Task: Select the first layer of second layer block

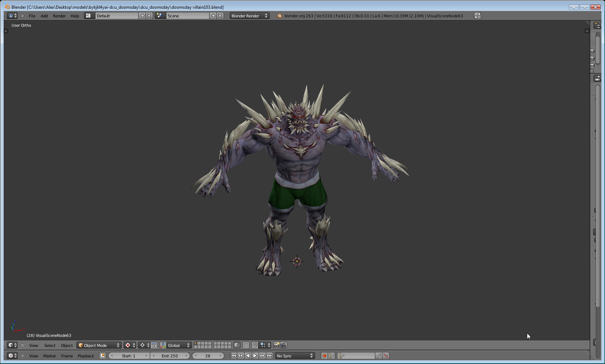Action: (x=215, y=344)
